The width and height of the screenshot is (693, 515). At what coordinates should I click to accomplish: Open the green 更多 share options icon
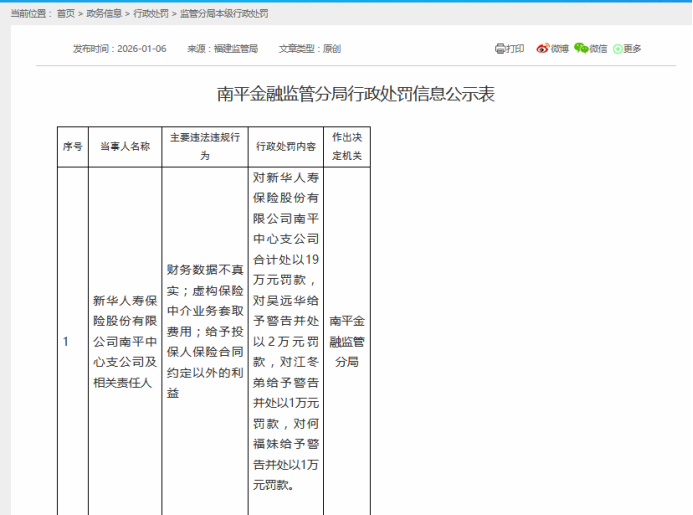618,48
